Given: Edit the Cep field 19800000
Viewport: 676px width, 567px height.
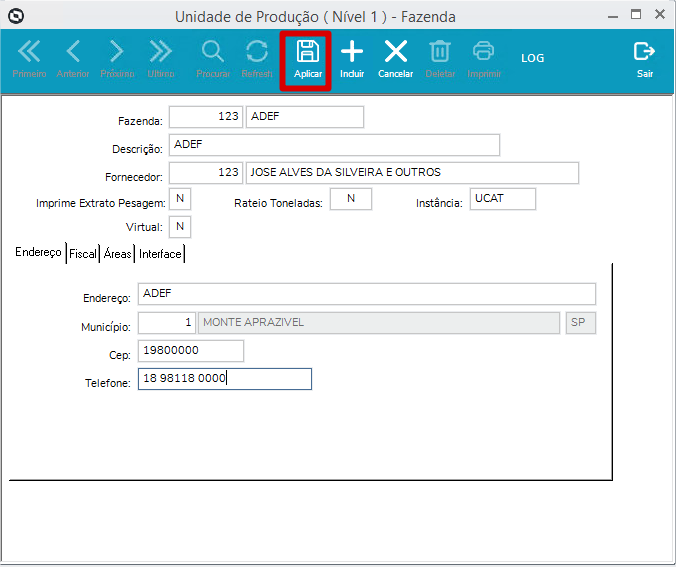Looking at the screenshot, I should click(191, 351).
